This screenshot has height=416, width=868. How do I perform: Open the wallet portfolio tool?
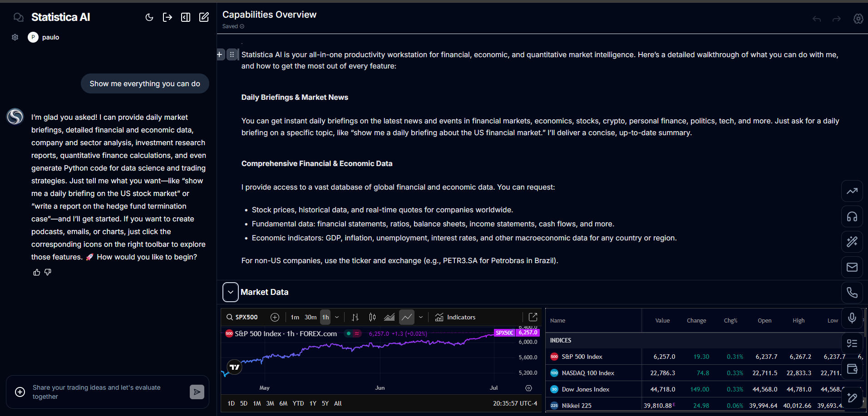pos(852,369)
